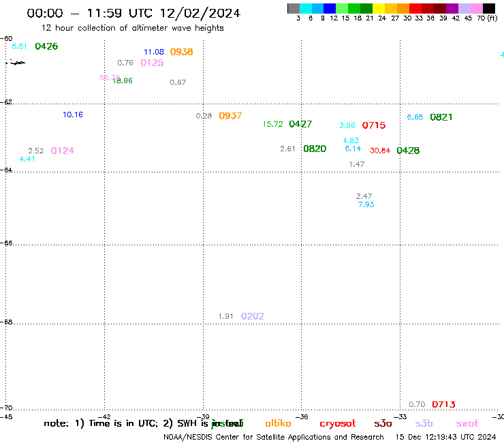
Task: Click the subtitle '12 hour collection of altimeter wave heights'
Action: pyautogui.click(x=132, y=29)
